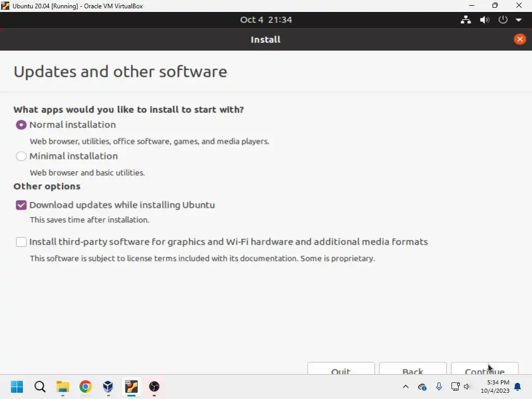Image resolution: width=532 pixels, height=399 pixels.
Task: Minimize the VirtualBox window
Action: [472, 6]
